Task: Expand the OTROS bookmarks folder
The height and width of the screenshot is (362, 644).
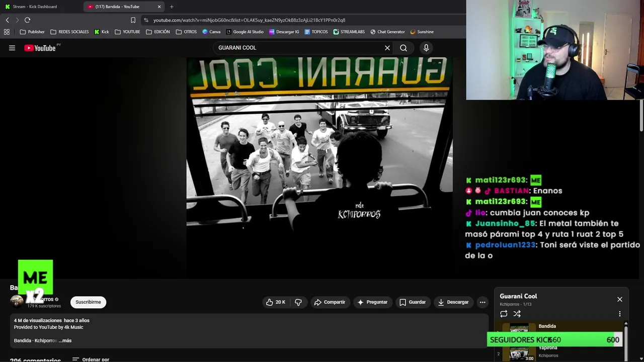Action: pyautogui.click(x=186, y=32)
